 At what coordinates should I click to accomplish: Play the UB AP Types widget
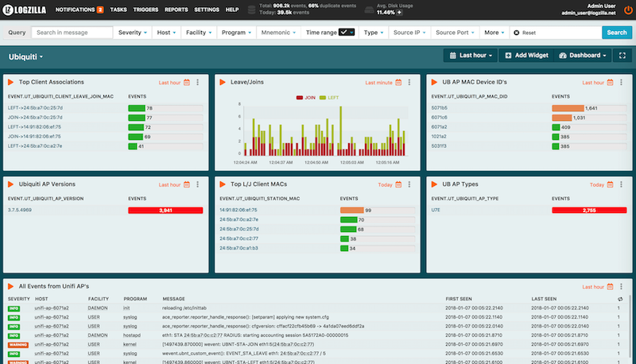coord(434,184)
